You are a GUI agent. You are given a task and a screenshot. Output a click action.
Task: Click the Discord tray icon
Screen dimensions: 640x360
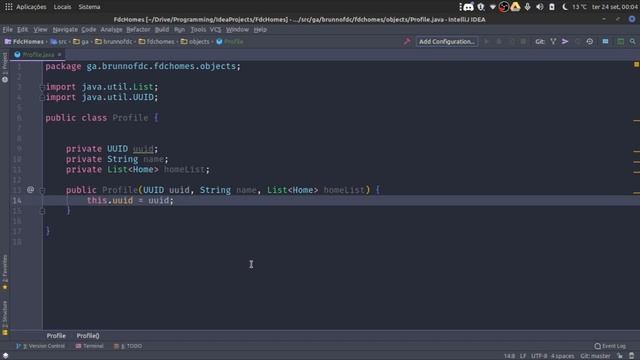[x=468, y=7]
